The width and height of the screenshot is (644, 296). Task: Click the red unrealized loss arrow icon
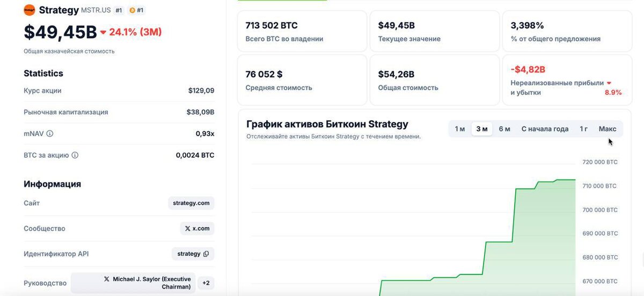tap(609, 83)
